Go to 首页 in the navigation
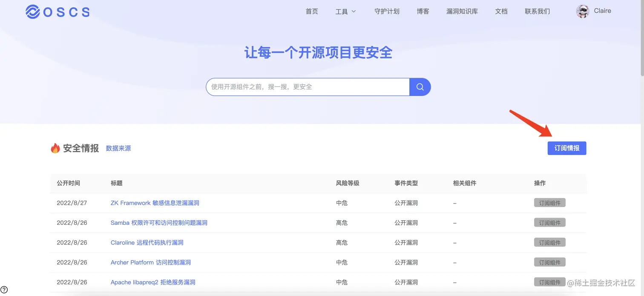This screenshot has width=644, height=296. (312, 11)
